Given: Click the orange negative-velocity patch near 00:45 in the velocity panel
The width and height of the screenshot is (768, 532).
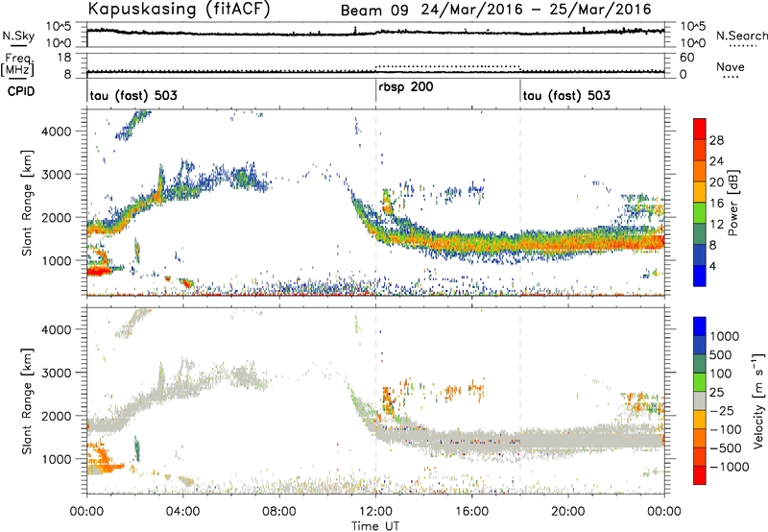Looking at the screenshot, I should pos(104,458).
